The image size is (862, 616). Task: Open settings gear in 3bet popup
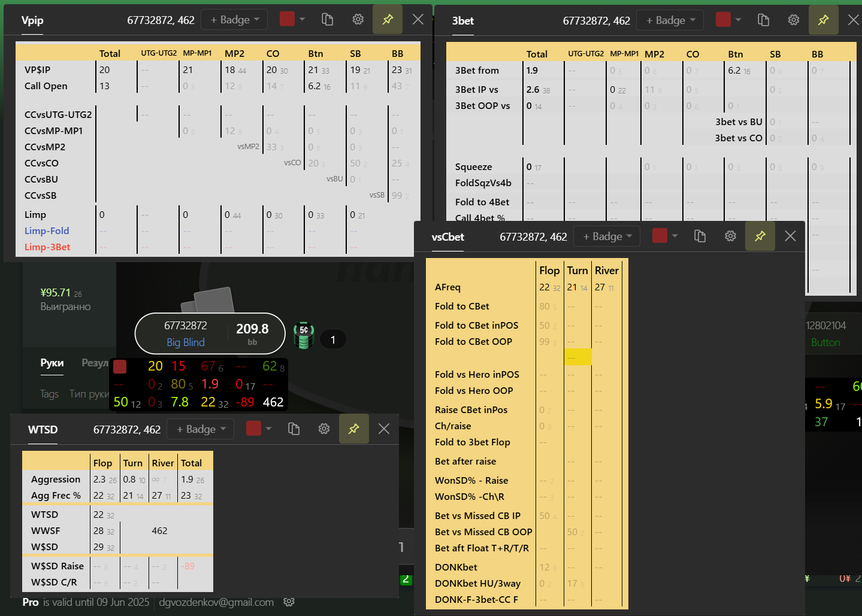(x=794, y=20)
